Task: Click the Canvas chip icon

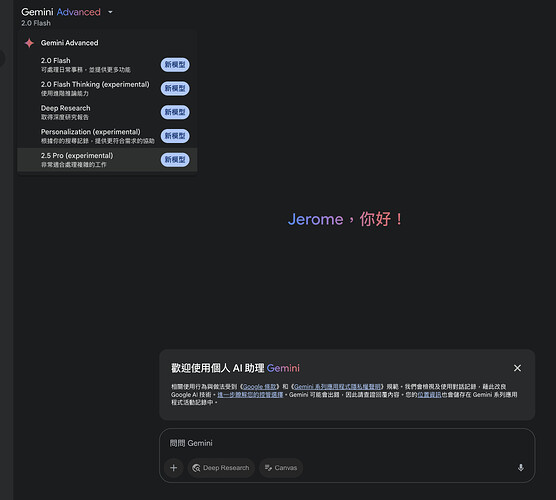Action: coord(268,468)
